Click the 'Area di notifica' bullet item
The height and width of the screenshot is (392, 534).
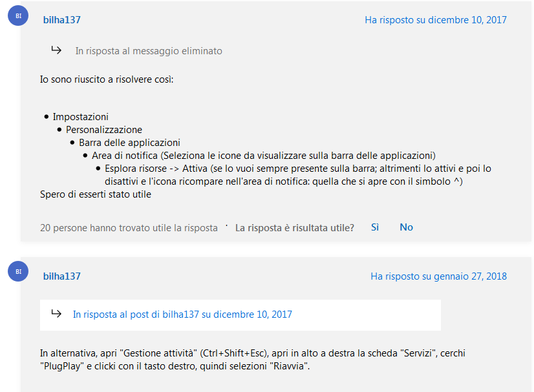point(264,156)
